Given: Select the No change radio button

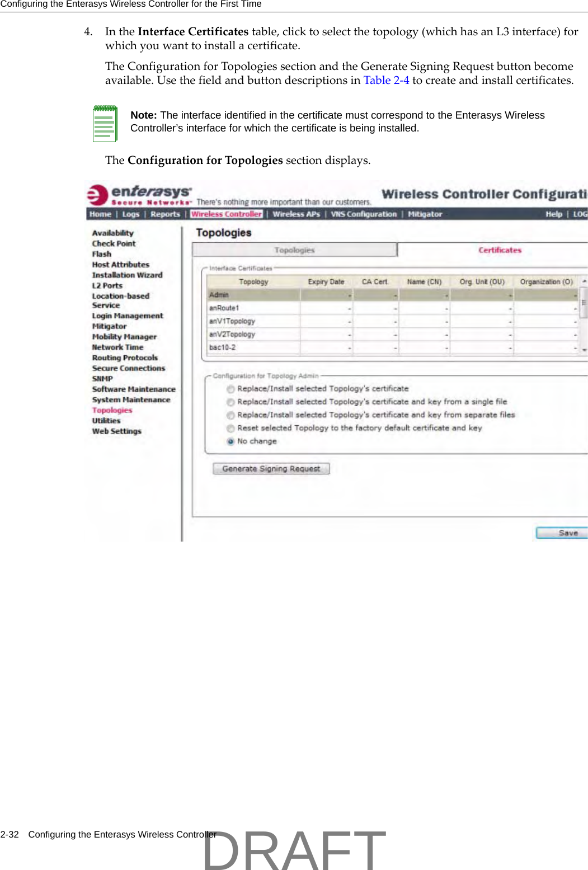Looking at the screenshot, I should pos(231,441).
